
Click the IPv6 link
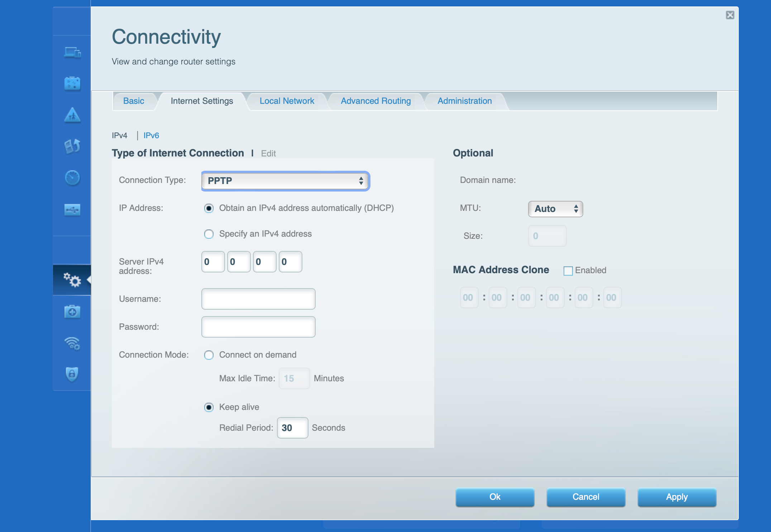click(x=151, y=135)
